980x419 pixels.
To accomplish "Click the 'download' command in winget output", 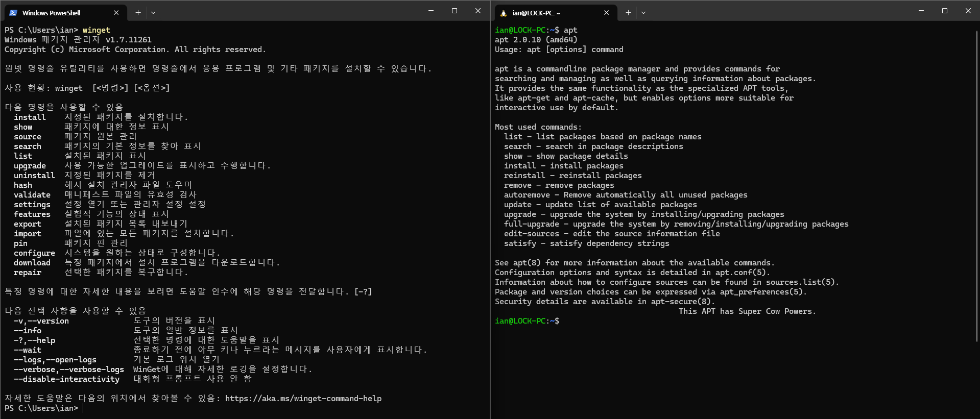I will pyautogui.click(x=32, y=263).
